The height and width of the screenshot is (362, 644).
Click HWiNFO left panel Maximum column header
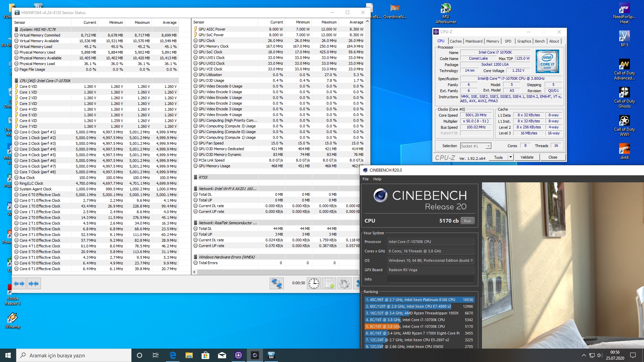138,22
